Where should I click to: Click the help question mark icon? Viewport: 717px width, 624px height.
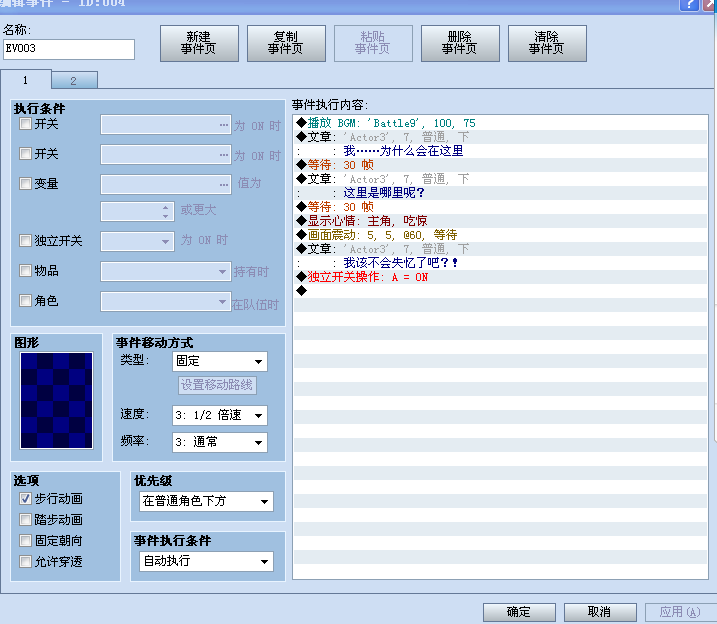[689, 5]
